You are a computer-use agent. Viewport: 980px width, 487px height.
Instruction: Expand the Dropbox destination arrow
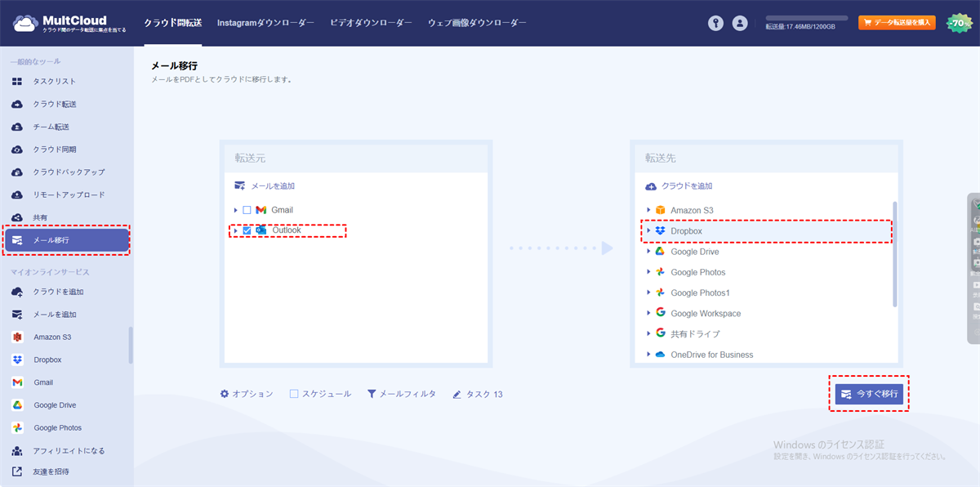coord(648,231)
